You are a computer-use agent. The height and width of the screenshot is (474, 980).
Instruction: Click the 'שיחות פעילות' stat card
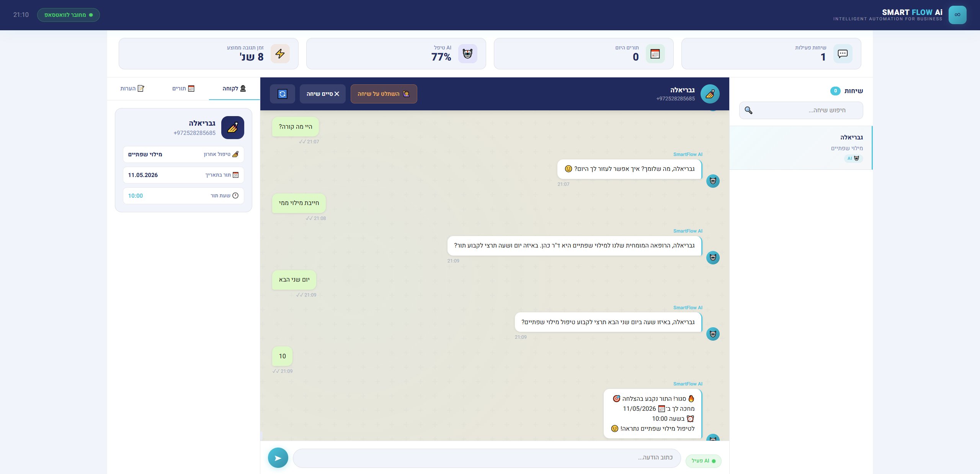[x=771, y=54]
